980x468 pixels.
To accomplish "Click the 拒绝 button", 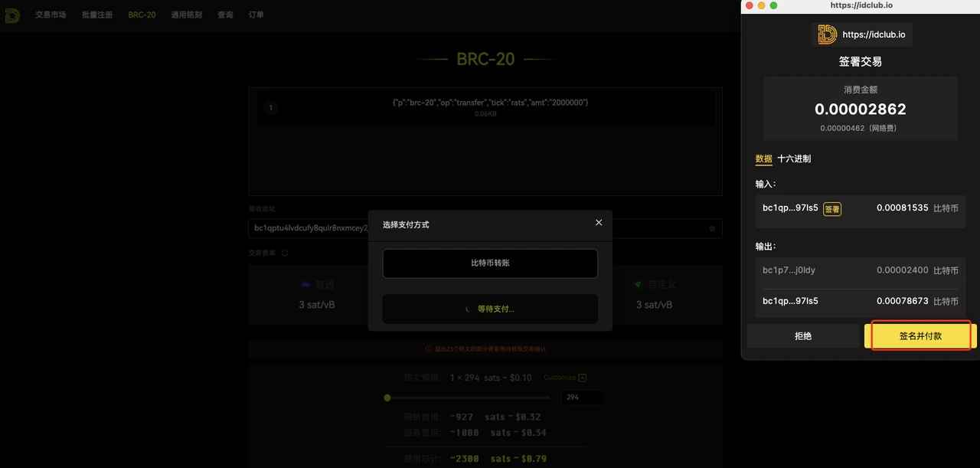I will (803, 336).
